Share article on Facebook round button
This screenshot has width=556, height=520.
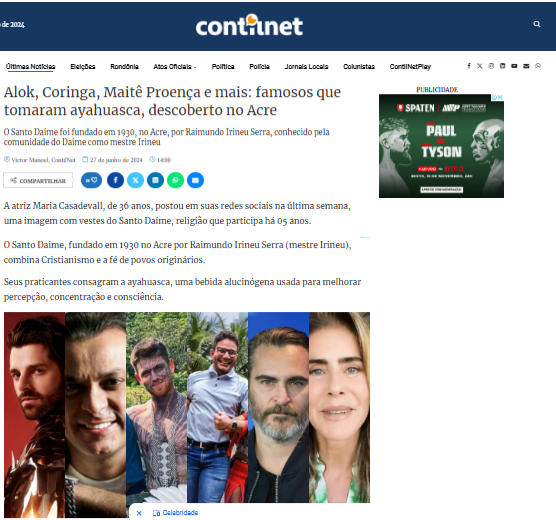116,180
